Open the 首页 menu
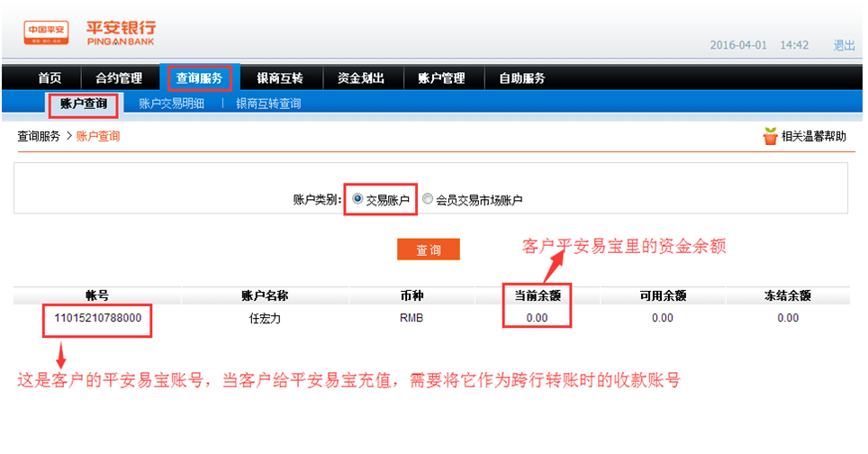The width and height of the screenshot is (868, 454). 50,78
